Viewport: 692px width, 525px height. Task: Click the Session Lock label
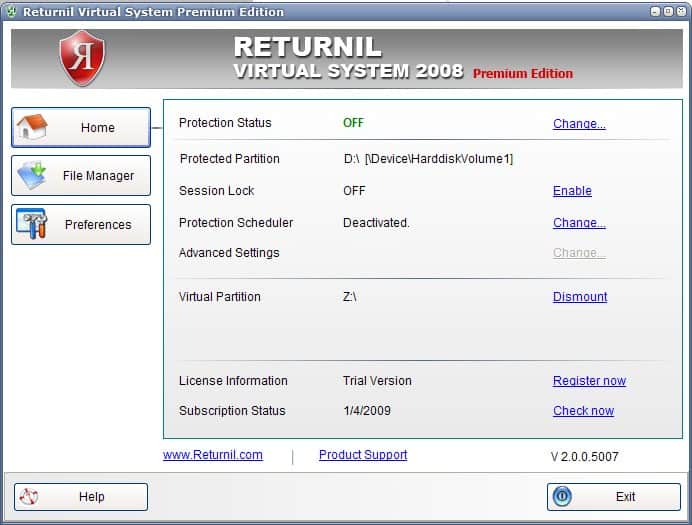pyautogui.click(x=217, y=191)
